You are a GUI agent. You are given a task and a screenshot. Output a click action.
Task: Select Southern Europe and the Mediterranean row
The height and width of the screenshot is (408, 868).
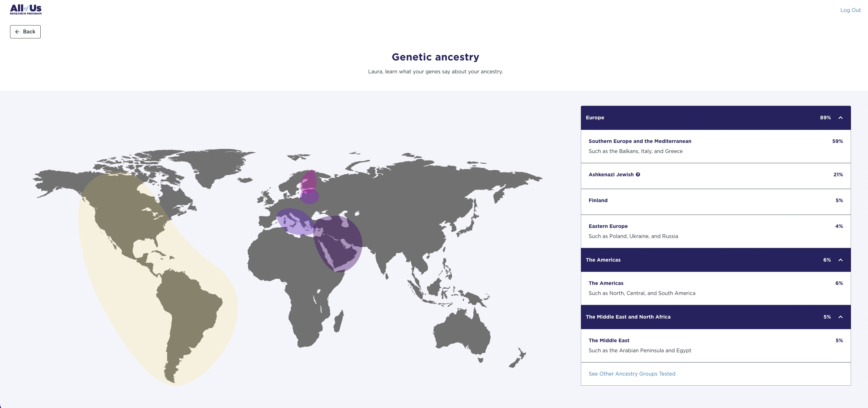click(716, 146)
